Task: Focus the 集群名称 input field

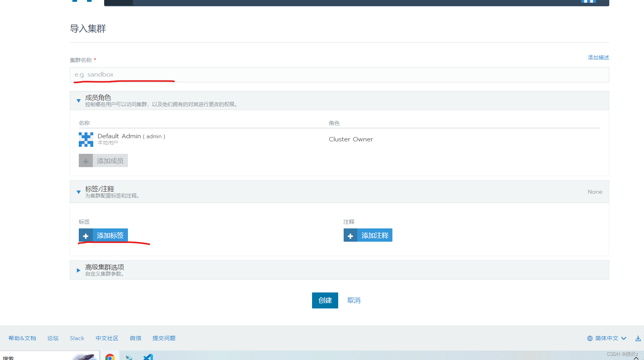Action: pyautogui.click(x=339, y=75)
